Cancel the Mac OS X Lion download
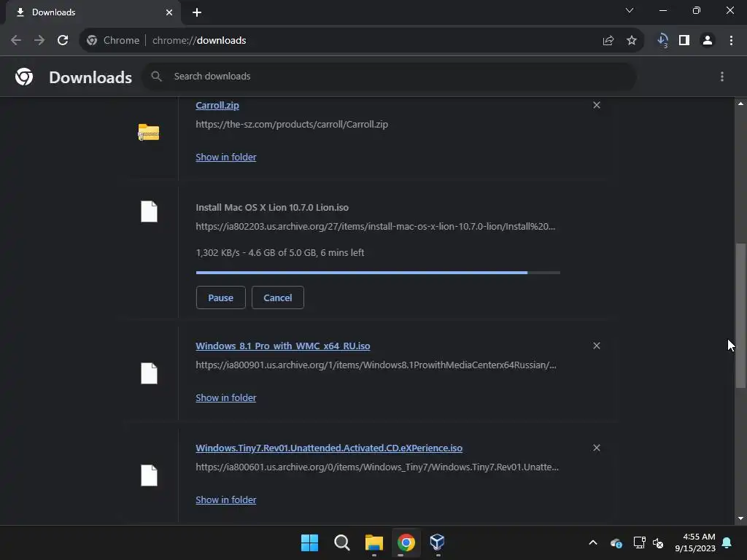Viewport: 747px width, 560px height. (x=278, y=297)
